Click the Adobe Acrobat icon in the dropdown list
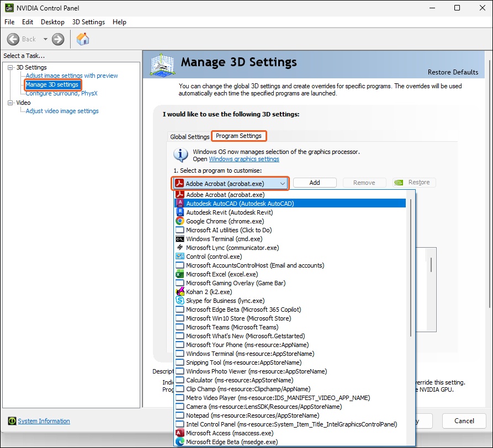The image size is (493, 448). pyautogui.click(x=180, y=194)
